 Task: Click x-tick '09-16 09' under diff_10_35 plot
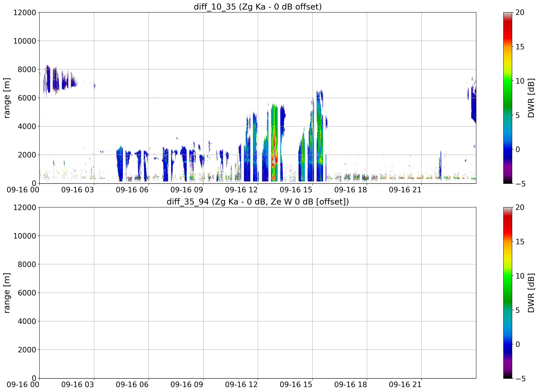(x=187, y=190)
